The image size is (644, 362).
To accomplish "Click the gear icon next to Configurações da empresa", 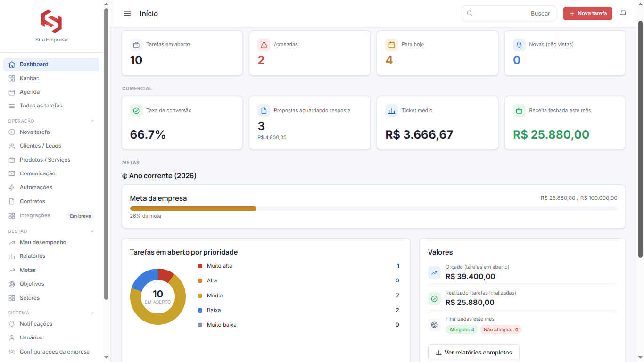I will 12,352.
